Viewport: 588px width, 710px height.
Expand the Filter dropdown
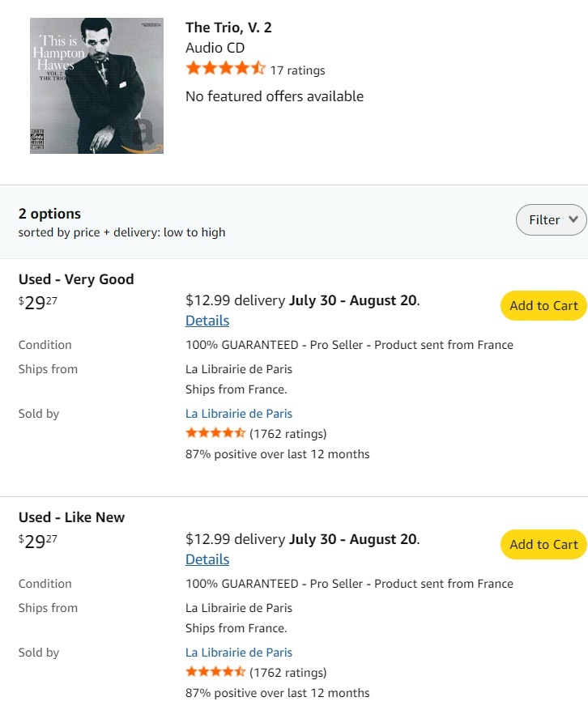(552, 219)
